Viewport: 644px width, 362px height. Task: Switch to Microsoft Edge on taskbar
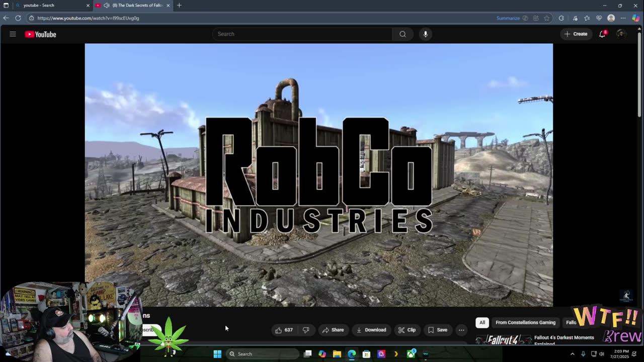(352, 354)
